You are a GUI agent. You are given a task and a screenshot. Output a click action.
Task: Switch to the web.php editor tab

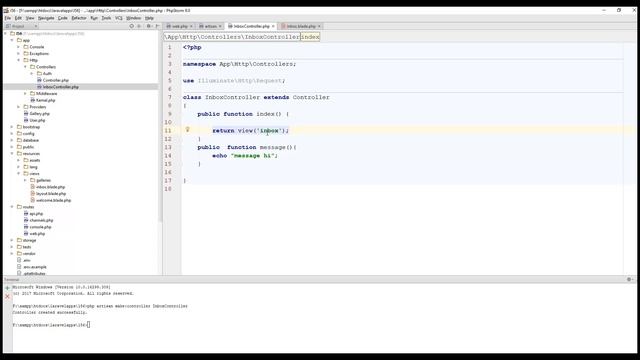coord(179,26)
